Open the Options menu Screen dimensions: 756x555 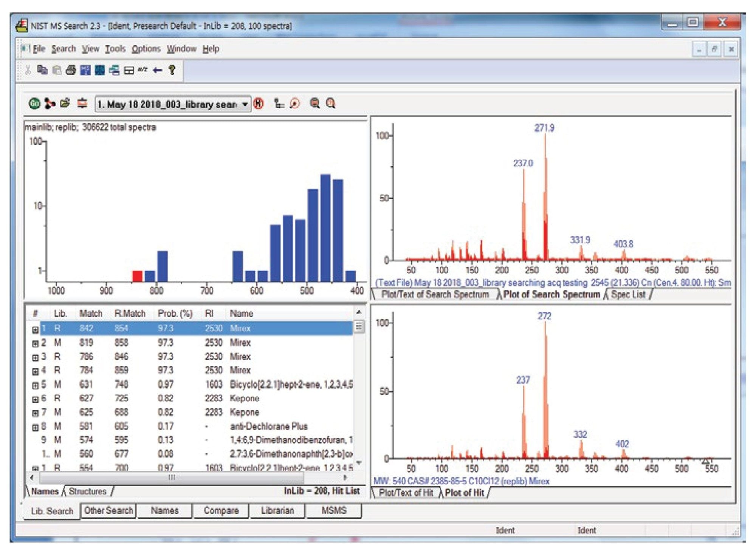tap(146, 49)
